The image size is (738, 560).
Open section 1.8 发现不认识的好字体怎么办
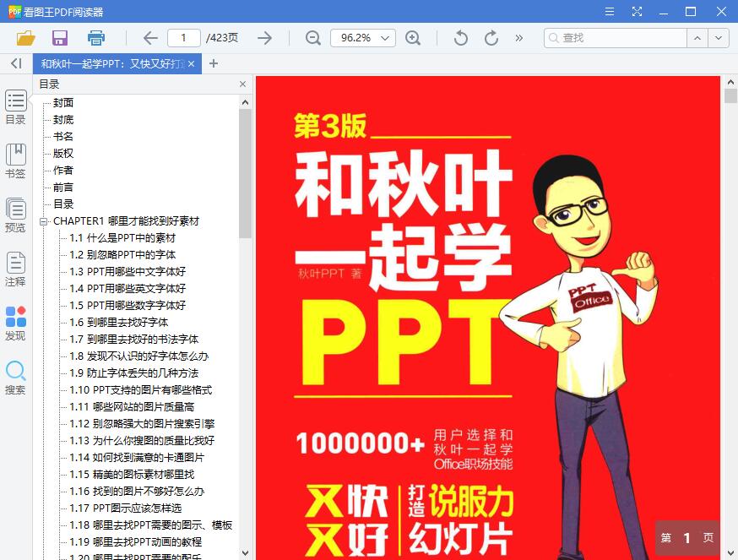pos(138,356)
